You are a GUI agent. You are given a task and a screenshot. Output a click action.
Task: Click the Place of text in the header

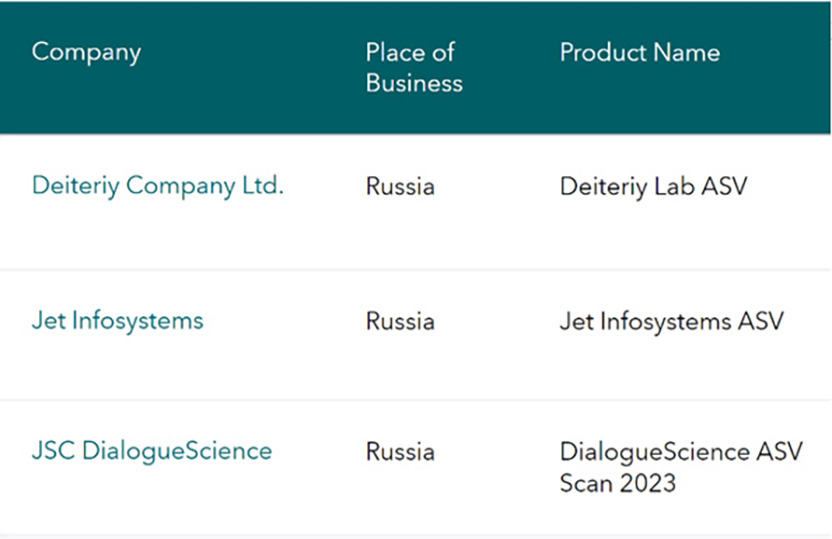[410, 52]
